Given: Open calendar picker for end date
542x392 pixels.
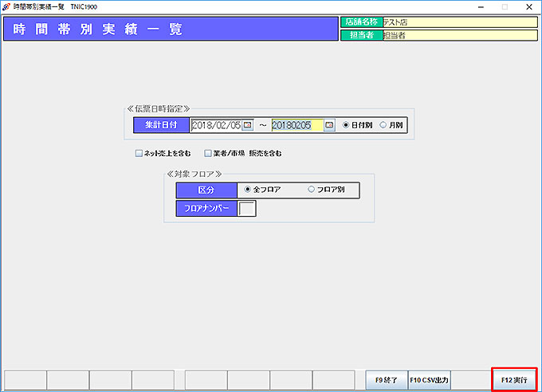Looking at the screenshot, I should point(329,125).
